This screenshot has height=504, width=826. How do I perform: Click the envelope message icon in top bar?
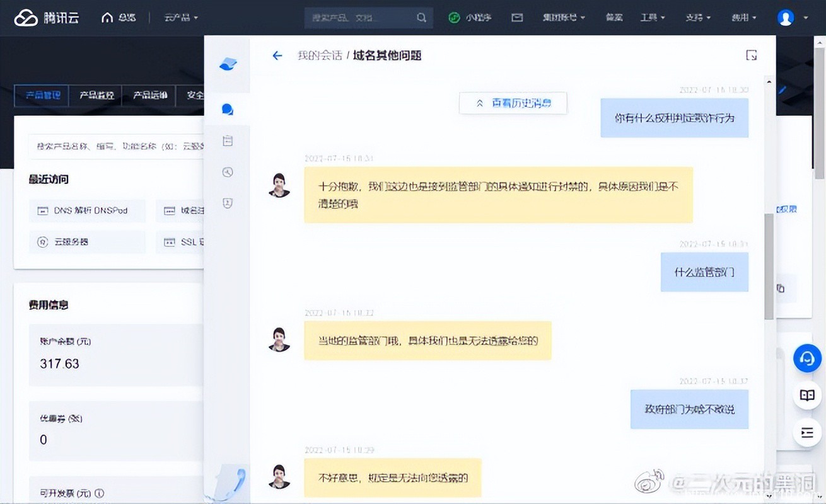point(517,18)
